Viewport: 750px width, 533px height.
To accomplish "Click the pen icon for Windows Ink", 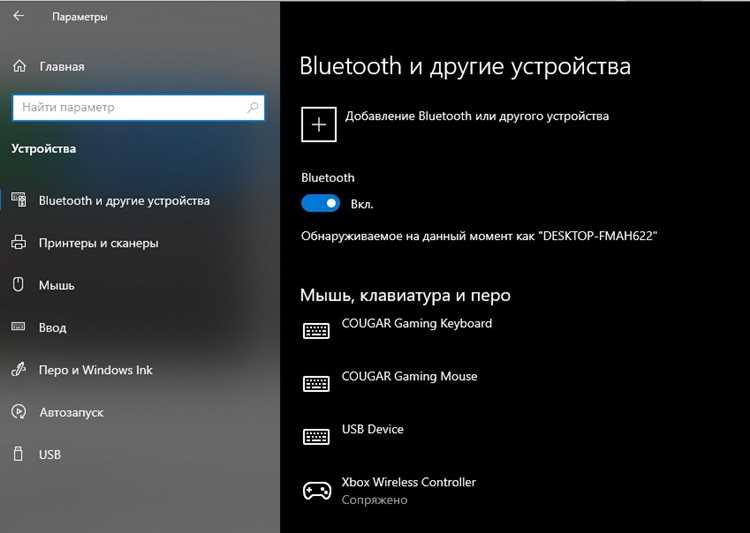I will 18,370.
